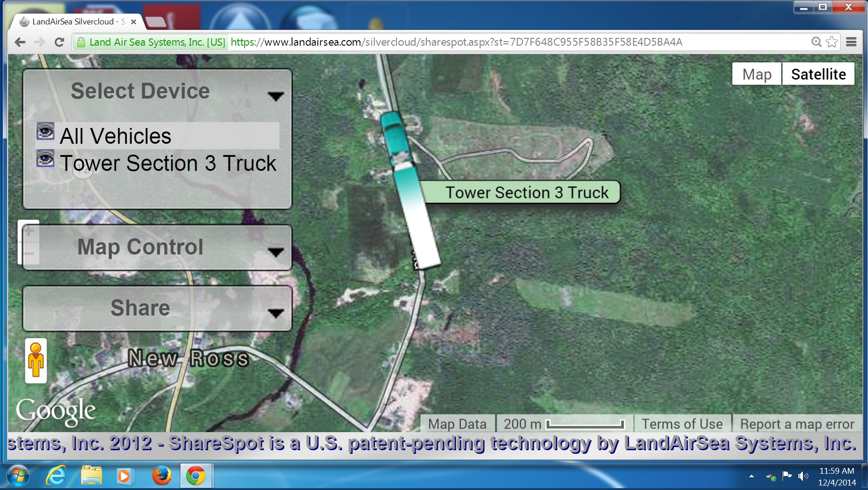Switch to Map view

pyautogui.click(x=757, y=74)
